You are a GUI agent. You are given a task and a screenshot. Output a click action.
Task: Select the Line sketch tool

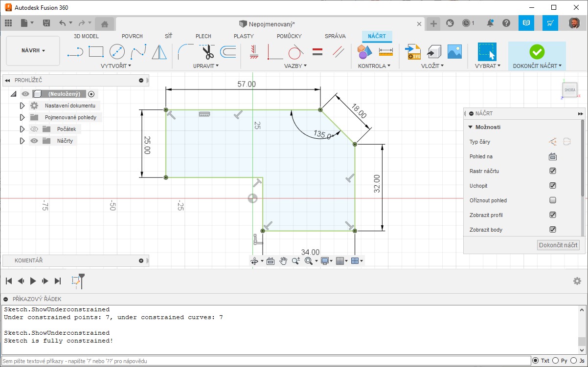pyautogui.click(x=75, y=51)
